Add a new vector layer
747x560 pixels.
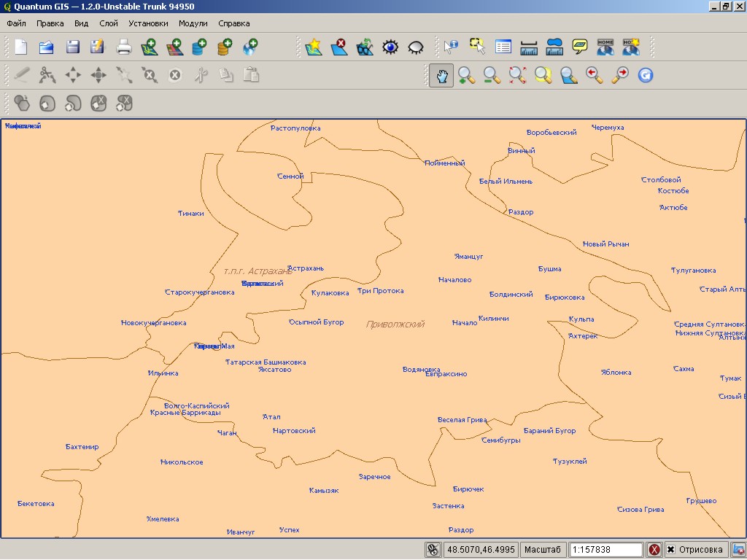point(150,47)
